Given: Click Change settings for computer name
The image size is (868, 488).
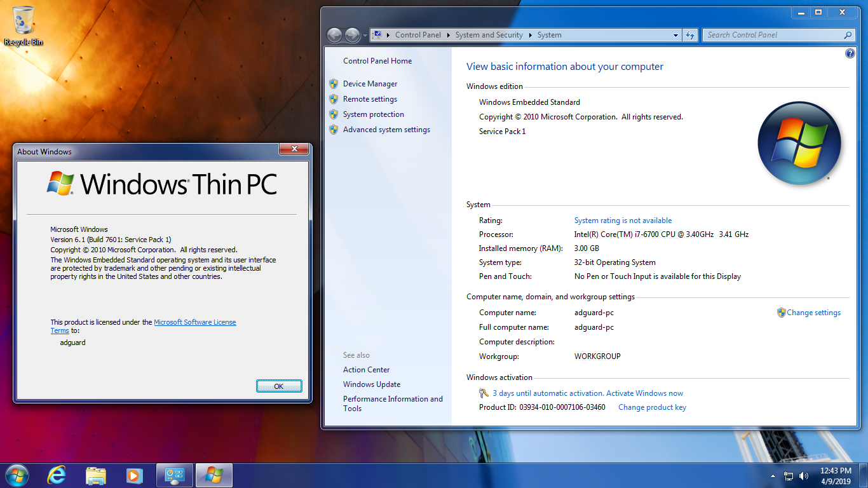Looking at the screenshot, I should coord(813,313).
